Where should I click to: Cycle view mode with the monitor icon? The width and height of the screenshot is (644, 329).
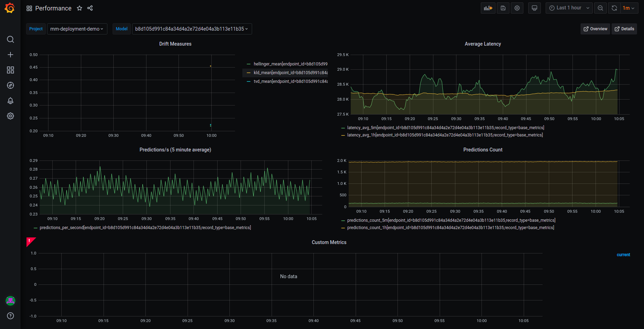(534, 8)
